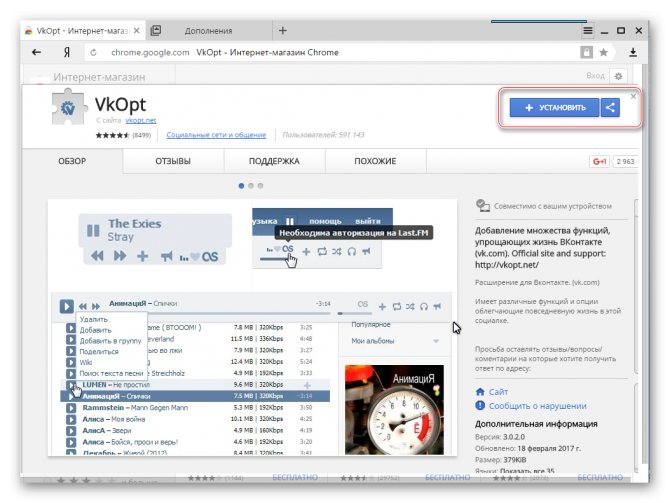Click the address bar URL field
The width and height of the screenshot is (670, 503).
point(329,52)
